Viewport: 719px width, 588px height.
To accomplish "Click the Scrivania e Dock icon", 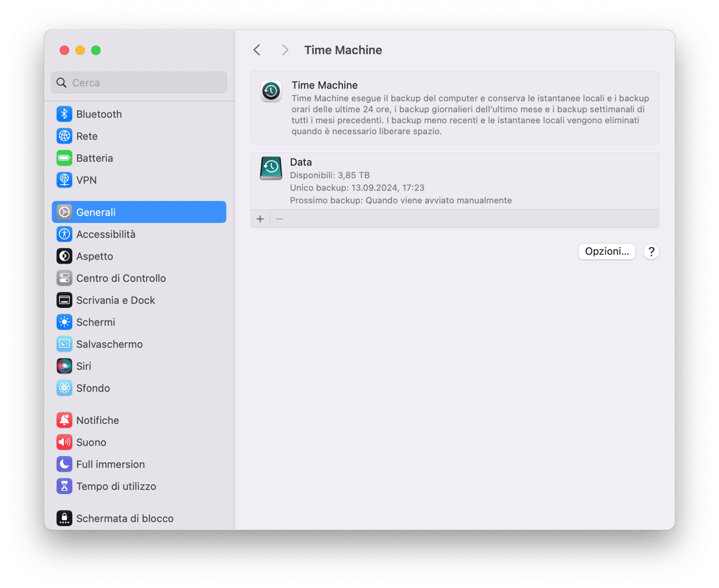I will click(x=64, y=300).
